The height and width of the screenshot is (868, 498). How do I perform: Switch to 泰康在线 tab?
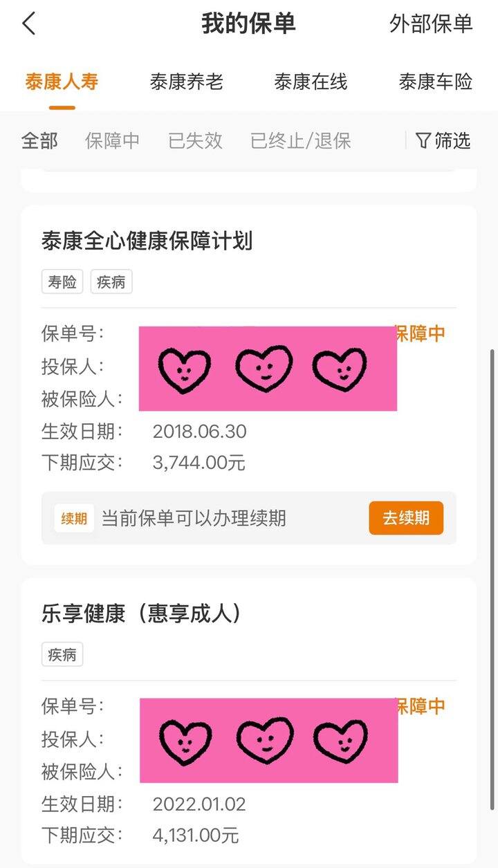tap(311, 82)
